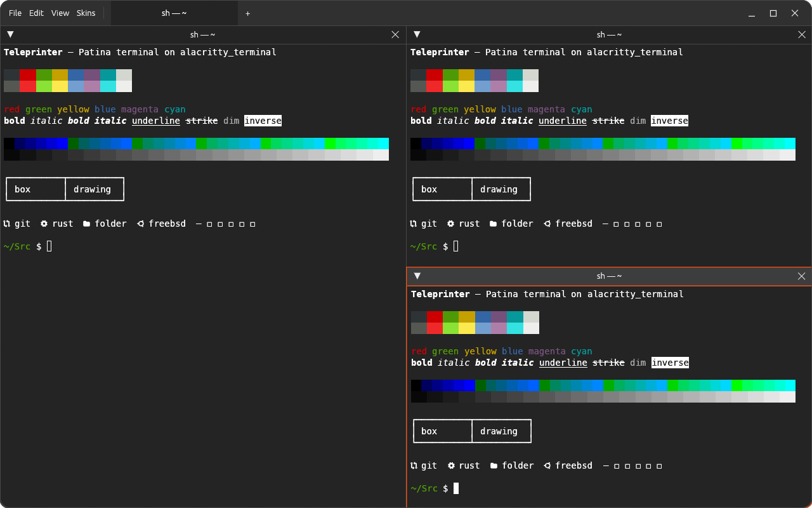Click the git branch icon in the lower right pane
This screenshot has width=812, height=508.
414,465
